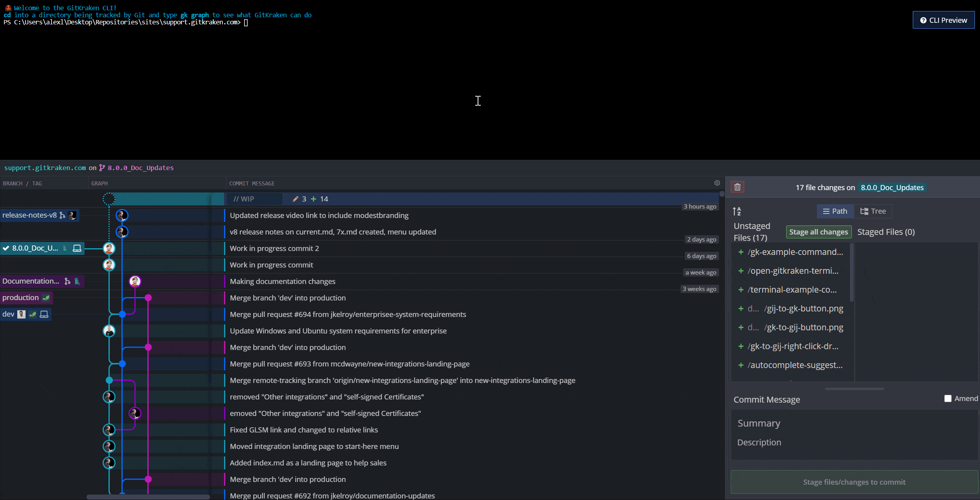
Task: Click the discard all changes trash icon
Action: 737,187
